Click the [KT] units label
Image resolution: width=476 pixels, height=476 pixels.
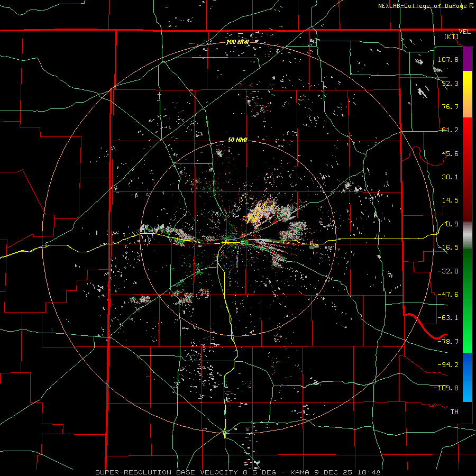pos(452,36)
